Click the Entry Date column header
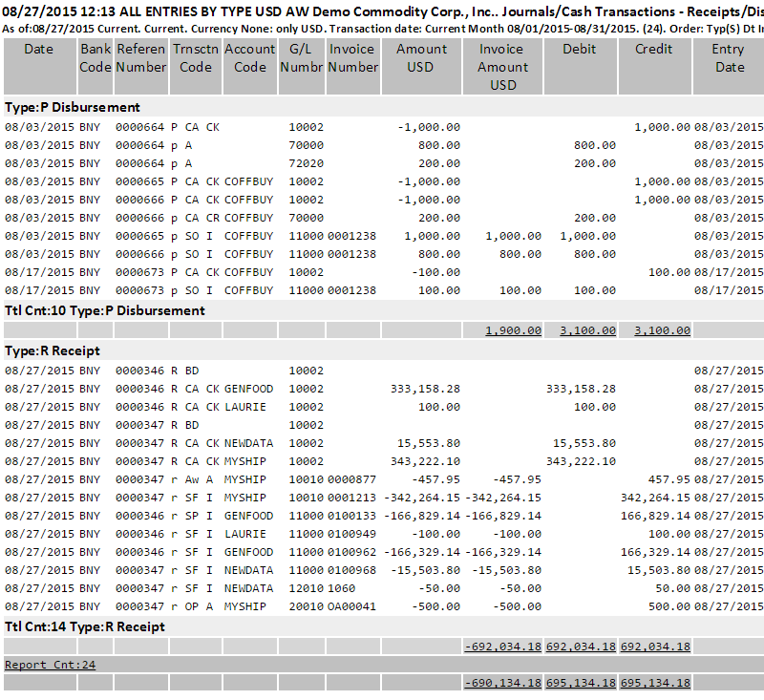Screen dimensions: 764x700 [729, 67]
